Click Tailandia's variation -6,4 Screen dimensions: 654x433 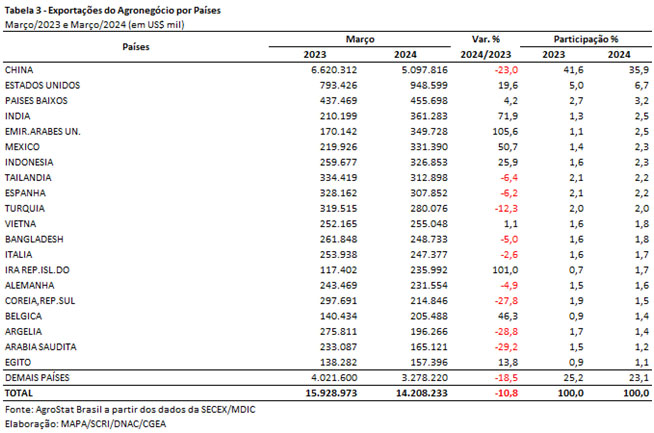[509, 178]
